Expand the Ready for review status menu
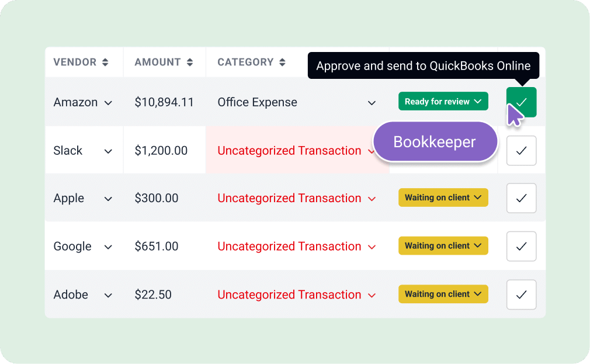 click(443, 100)
